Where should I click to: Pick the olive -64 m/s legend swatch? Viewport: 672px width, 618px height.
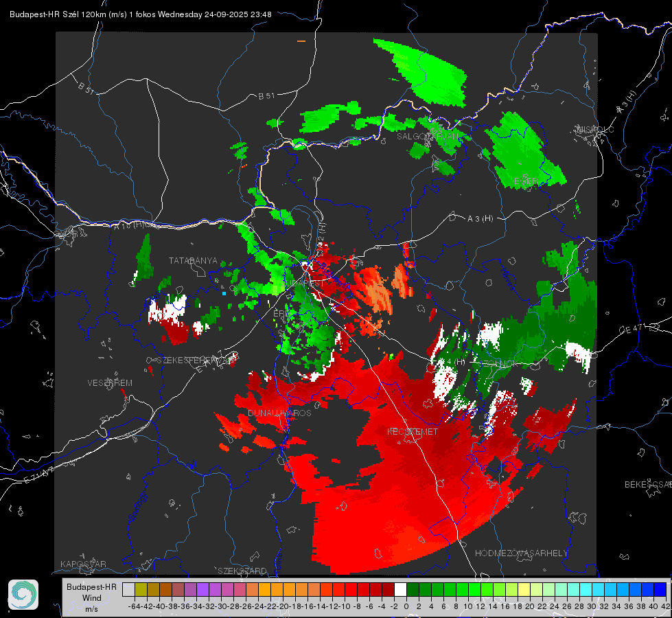(x=141, y=589)
